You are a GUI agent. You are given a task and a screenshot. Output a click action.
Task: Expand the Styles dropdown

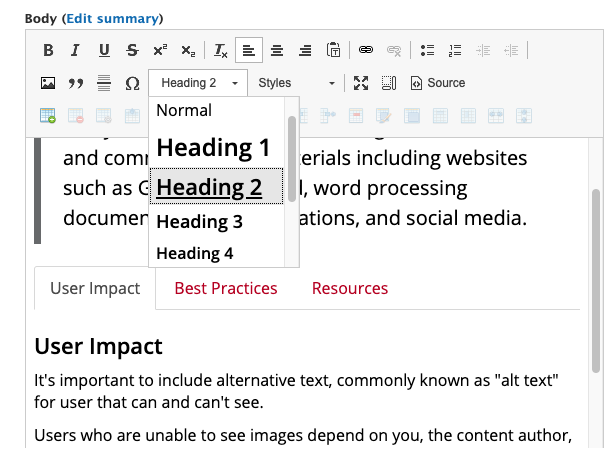tap(297, 83)
